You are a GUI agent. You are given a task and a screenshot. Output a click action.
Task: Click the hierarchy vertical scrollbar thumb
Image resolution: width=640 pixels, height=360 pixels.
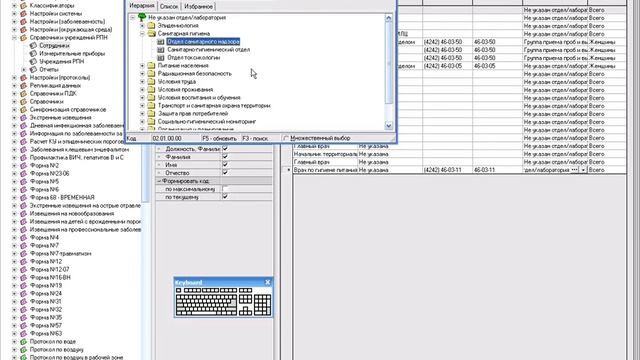coord(389,63)
